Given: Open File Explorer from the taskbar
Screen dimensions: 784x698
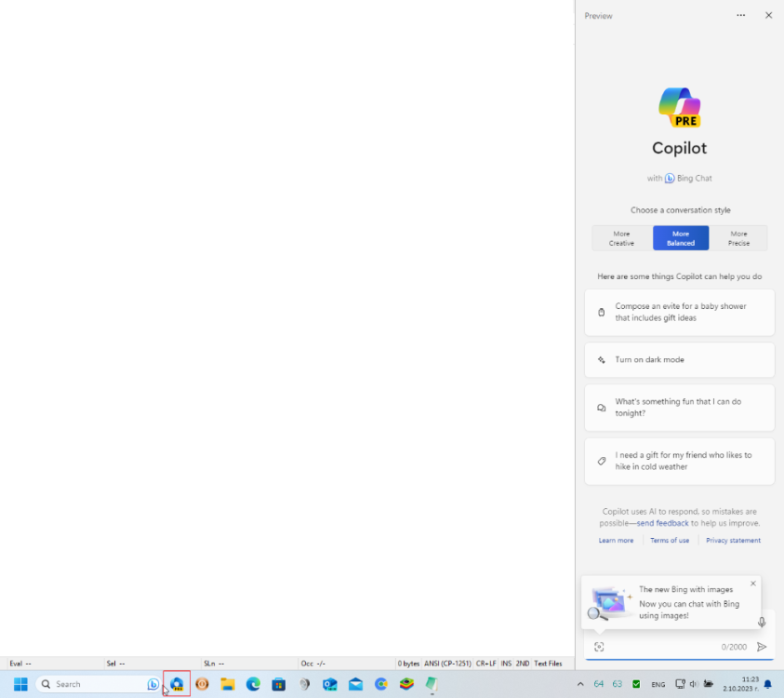Looking at the screenshot, I should click(x=228, y=683).
